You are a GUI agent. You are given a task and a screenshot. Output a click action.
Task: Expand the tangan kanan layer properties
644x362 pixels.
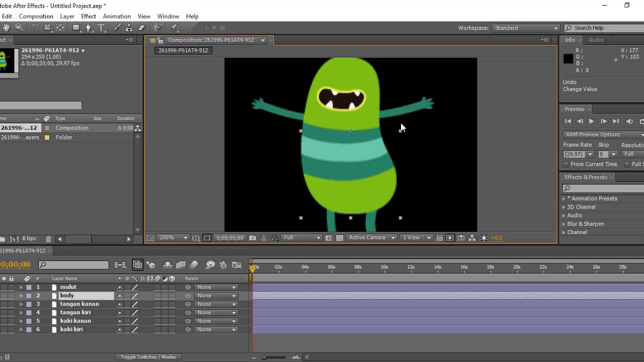coord(21,304)
